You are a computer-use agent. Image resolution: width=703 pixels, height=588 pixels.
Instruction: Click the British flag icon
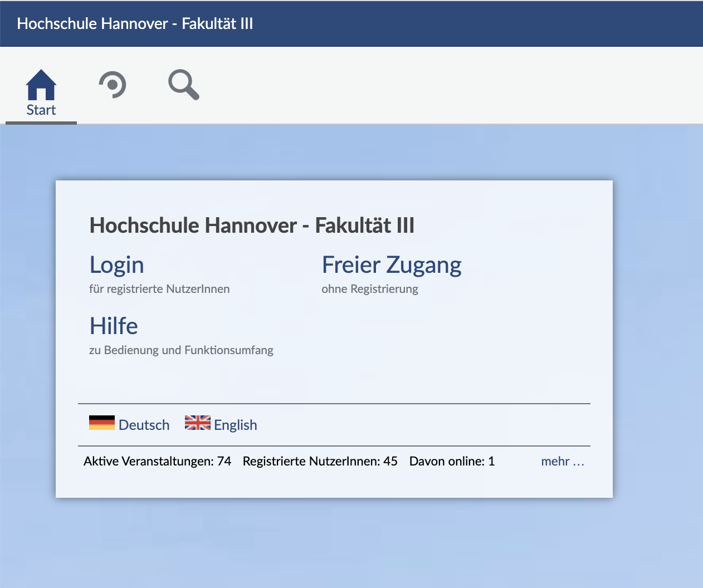[198, 423]
